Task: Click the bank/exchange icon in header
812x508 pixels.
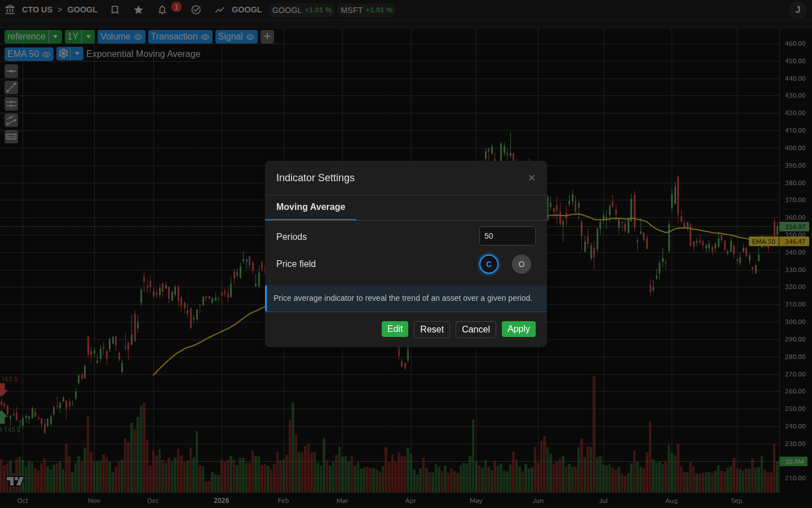Action: (10, 10)
